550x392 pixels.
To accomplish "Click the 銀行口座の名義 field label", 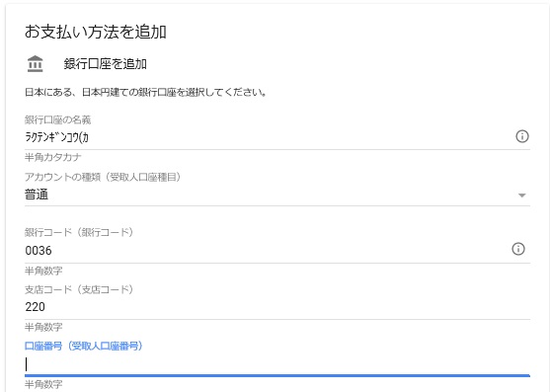I will click(x=58, y=119).
